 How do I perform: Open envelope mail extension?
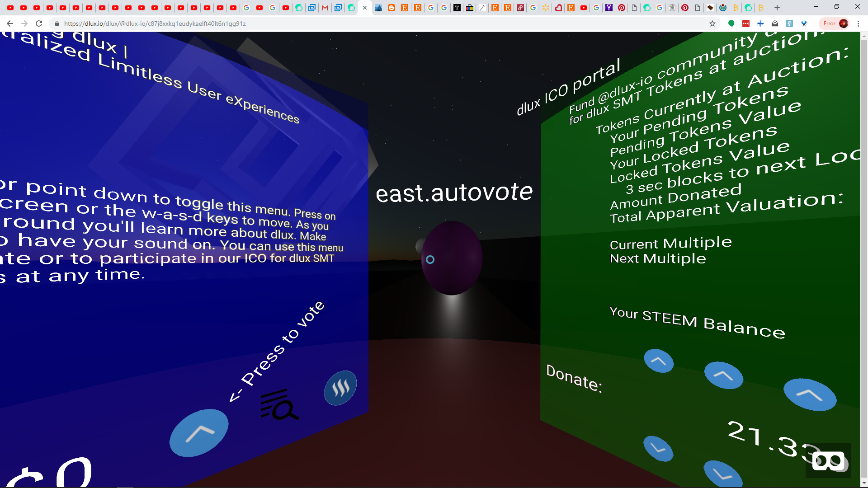point(775,23)
